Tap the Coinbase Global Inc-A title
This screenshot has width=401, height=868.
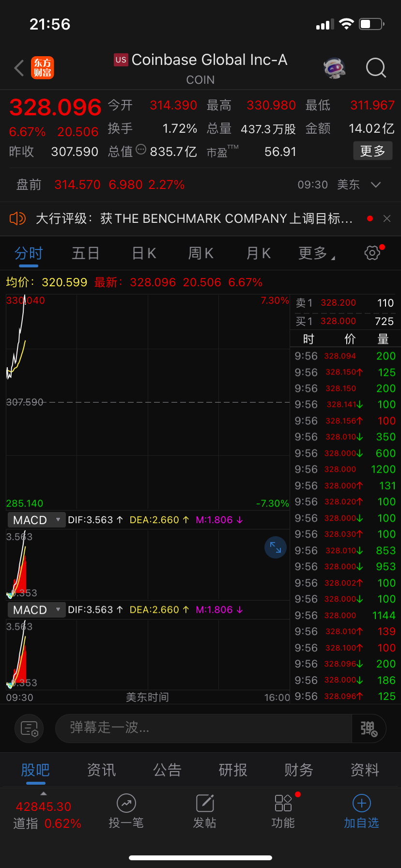coord(209,60)
